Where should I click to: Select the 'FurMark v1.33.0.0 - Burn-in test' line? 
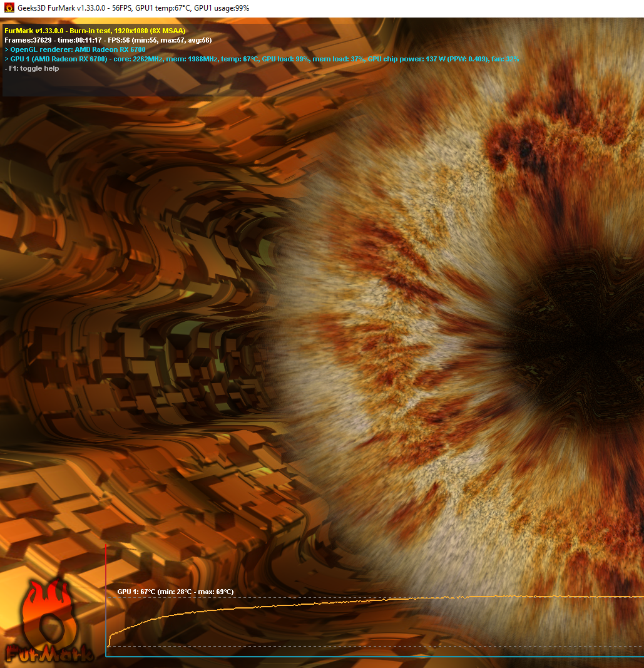(95, 31)
